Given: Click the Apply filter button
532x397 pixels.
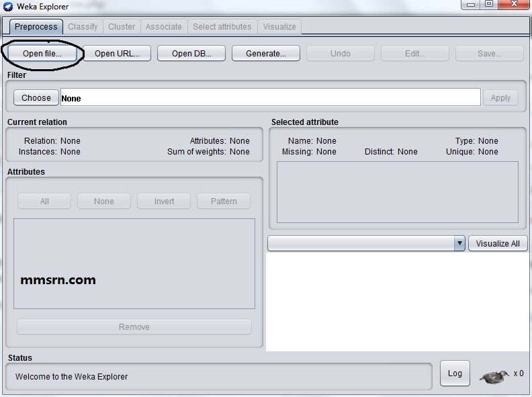Looking at the screenshot, I should coord(500,98).
